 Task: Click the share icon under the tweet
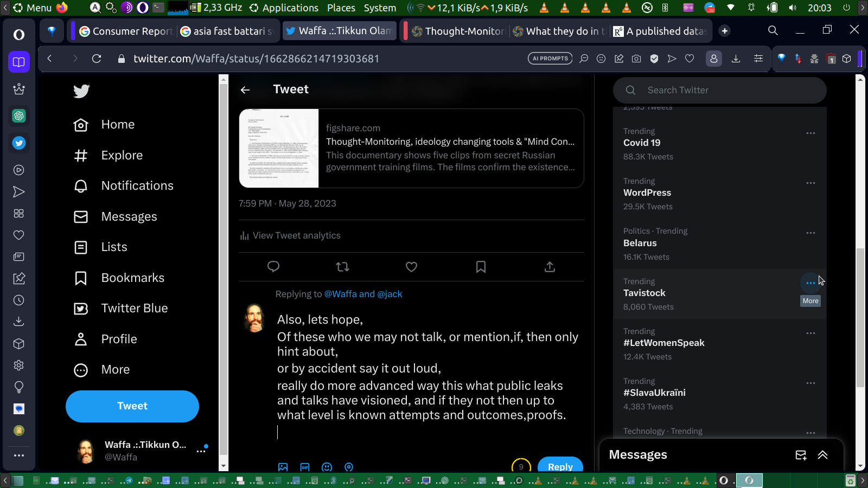pyautogui.click(x=550, y=267)
